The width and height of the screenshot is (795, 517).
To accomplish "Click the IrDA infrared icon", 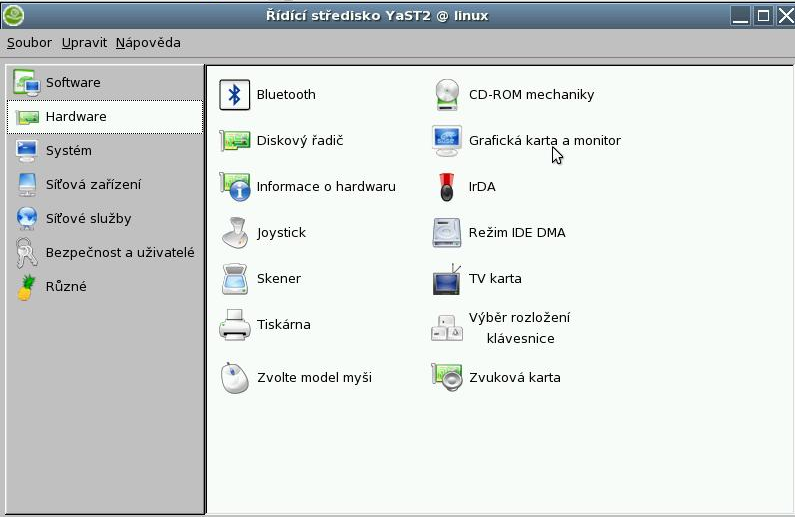I will point(447,187).
